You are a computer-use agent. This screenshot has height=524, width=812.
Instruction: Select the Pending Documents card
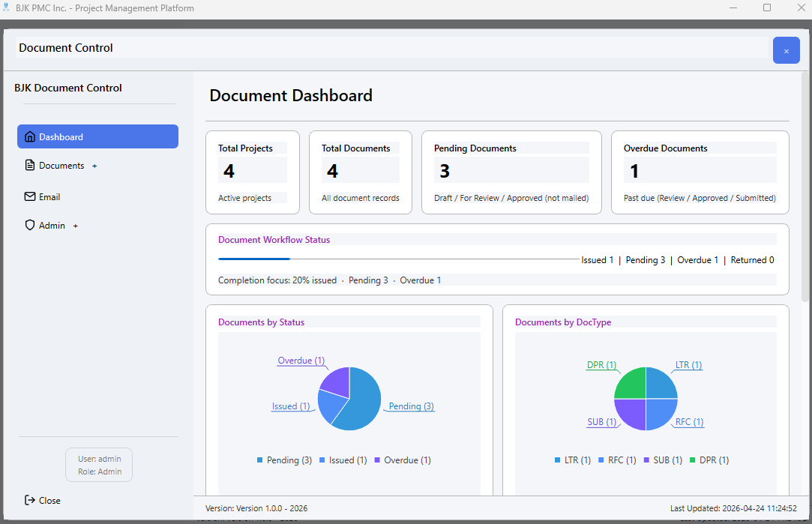coord(511,172)
